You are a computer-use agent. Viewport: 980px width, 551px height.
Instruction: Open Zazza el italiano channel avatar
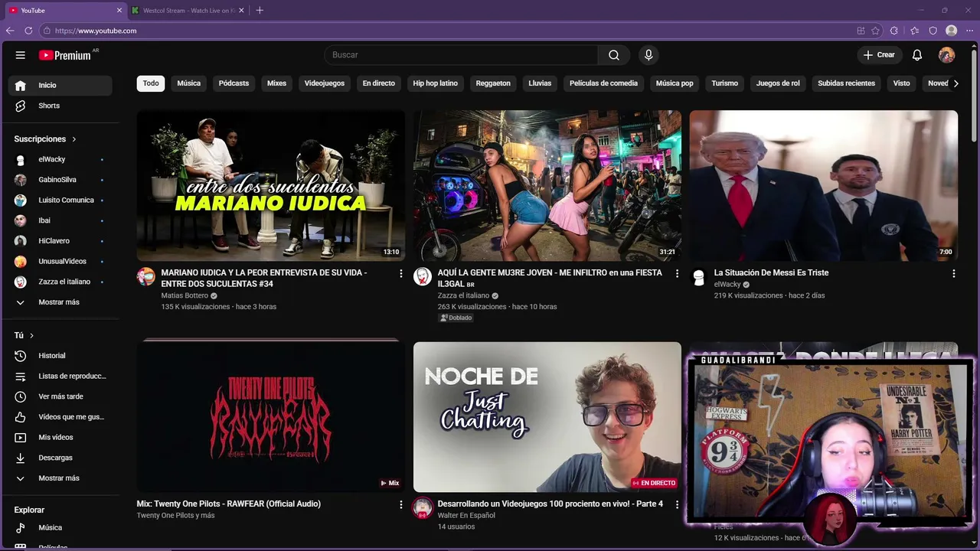tap(423, 276)
